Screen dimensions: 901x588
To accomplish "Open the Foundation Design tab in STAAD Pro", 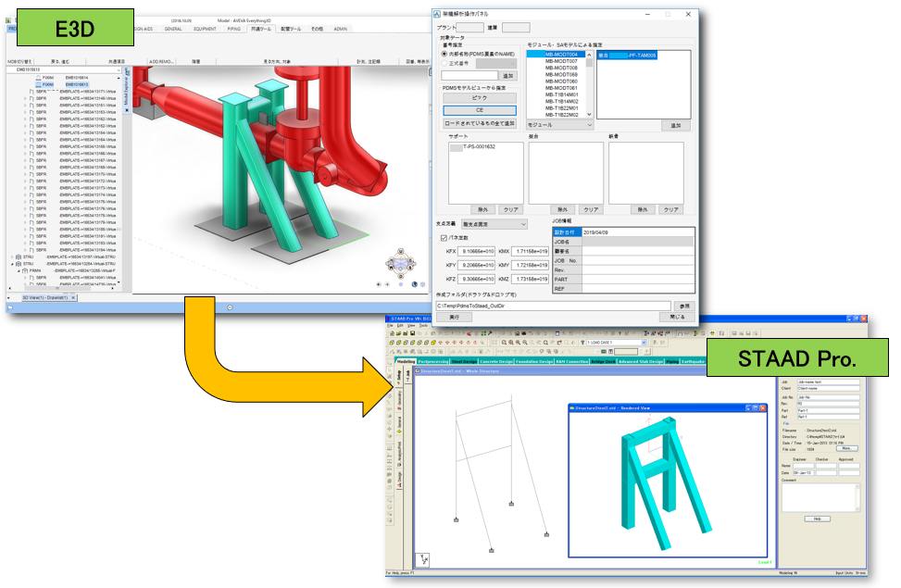I will pos(534,361).
